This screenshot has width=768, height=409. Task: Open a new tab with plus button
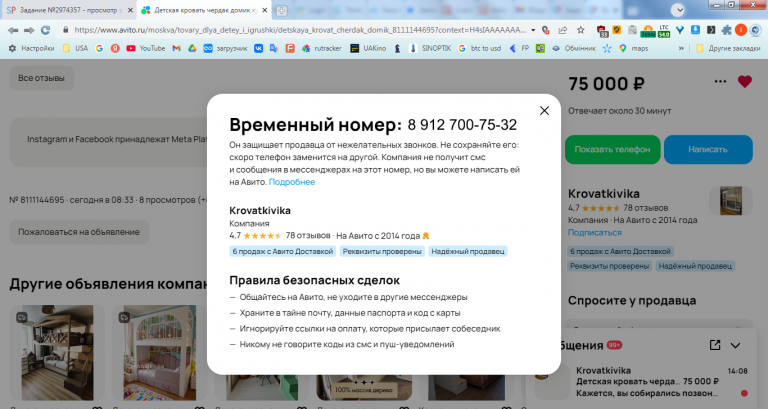point(281,10)
